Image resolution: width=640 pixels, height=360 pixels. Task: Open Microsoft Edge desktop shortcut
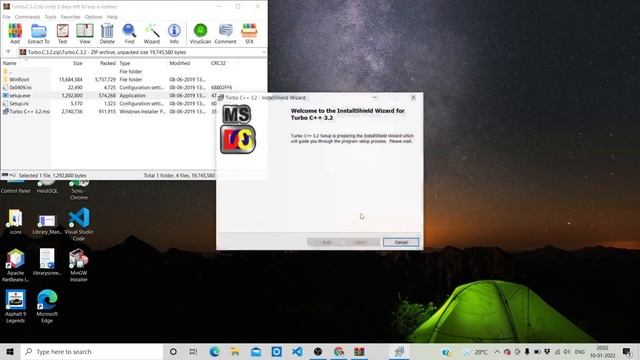click(47, 307)
